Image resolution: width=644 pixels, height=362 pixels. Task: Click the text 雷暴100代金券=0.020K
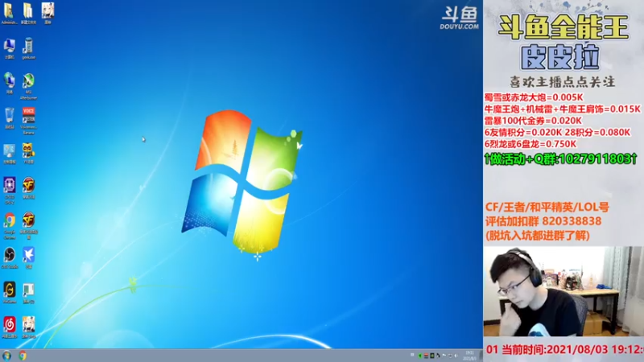click(533, 121)
